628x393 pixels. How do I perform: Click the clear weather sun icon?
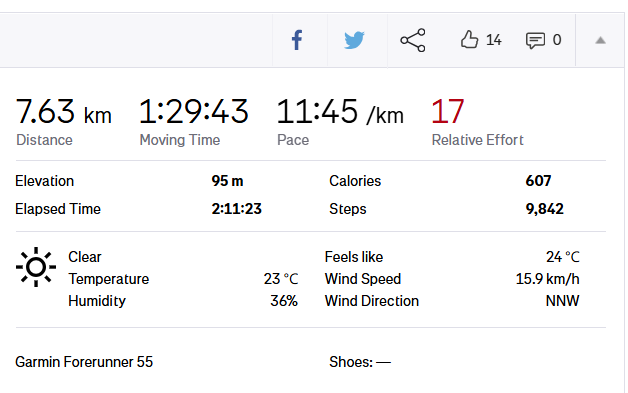pyautogui.click(x=36, y=267)
